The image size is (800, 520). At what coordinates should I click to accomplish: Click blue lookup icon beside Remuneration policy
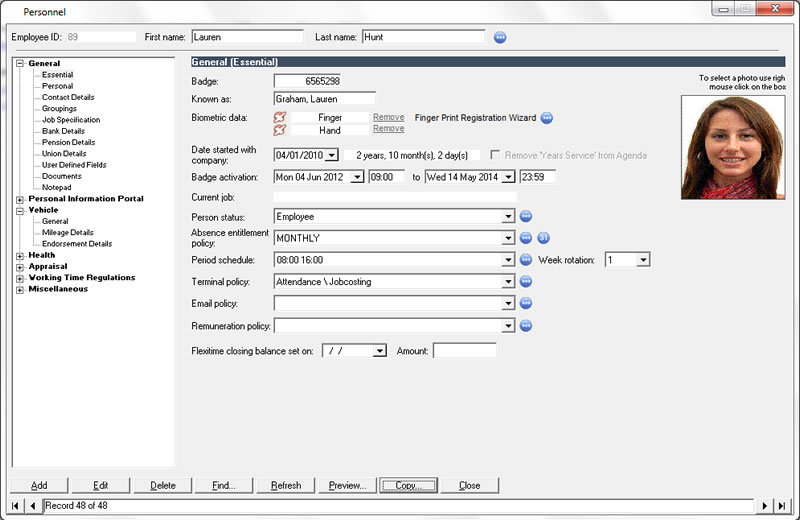click(x=526, y=326)
